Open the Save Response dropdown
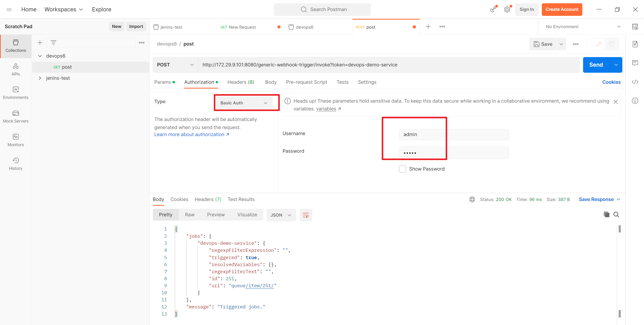The image size is (644, 325). tap(599, 199)
